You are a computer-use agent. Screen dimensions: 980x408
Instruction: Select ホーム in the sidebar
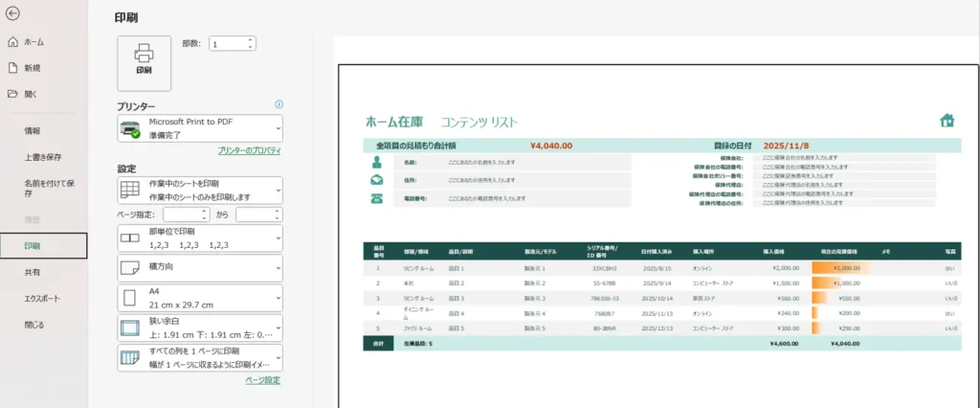pos(44,42)
